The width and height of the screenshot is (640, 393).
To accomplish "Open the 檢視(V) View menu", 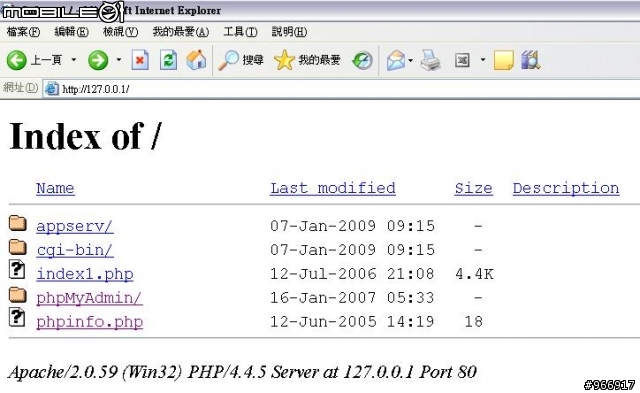I will click(120, 31).
